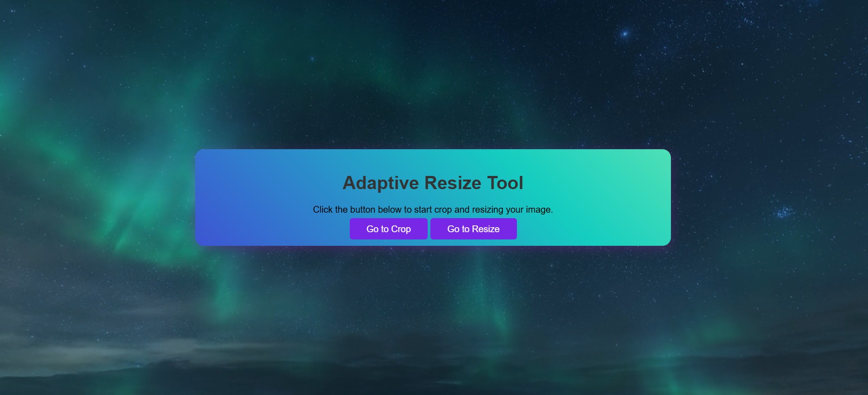Click the word button in the instruction text
The width and height of the screenshot is (868, 395).
(362, 210)
